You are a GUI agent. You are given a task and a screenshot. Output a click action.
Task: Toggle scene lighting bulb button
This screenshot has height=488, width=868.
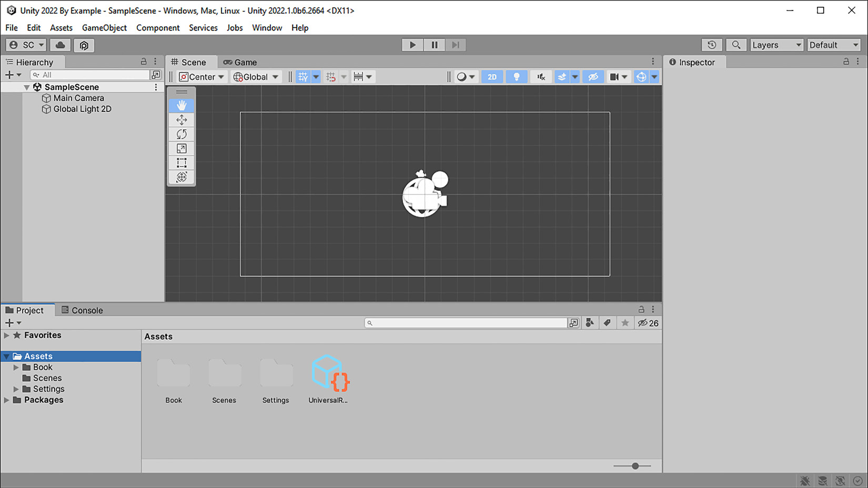(x=516, y=77)
